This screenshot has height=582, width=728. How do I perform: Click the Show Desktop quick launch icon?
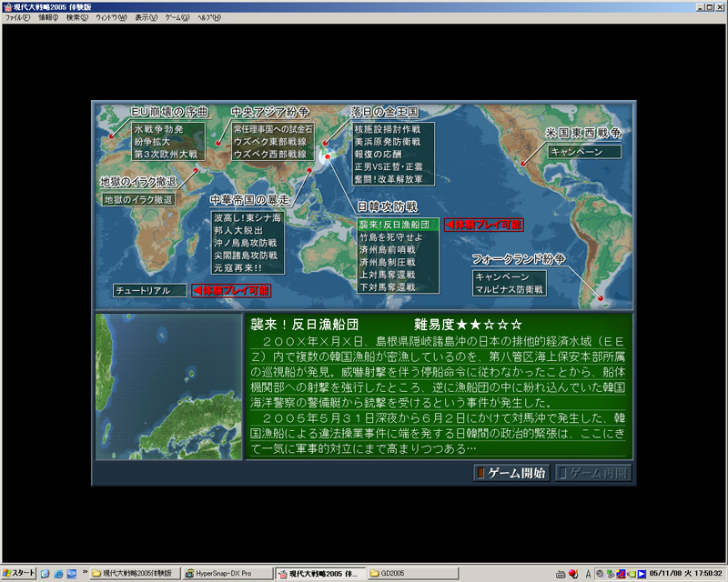(72, 574)
